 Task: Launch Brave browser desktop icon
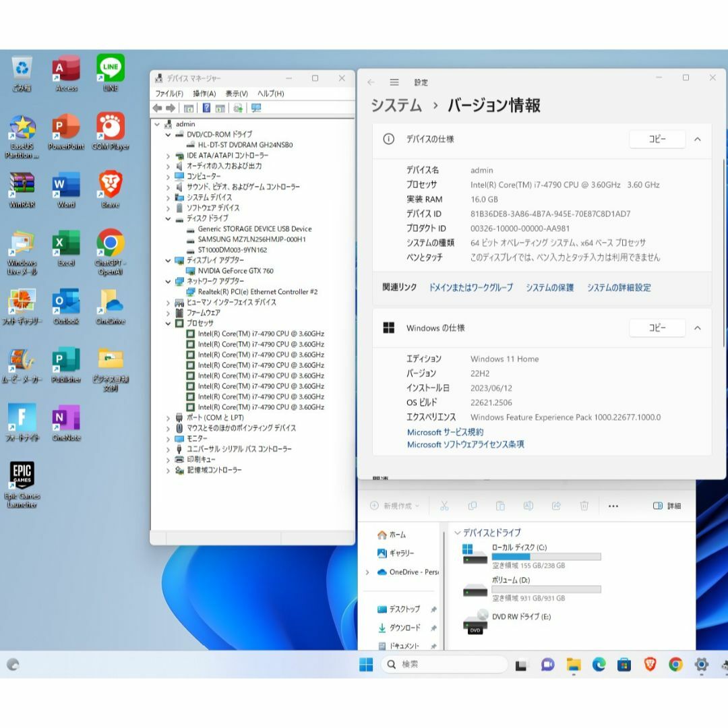[x=111, y=190]
